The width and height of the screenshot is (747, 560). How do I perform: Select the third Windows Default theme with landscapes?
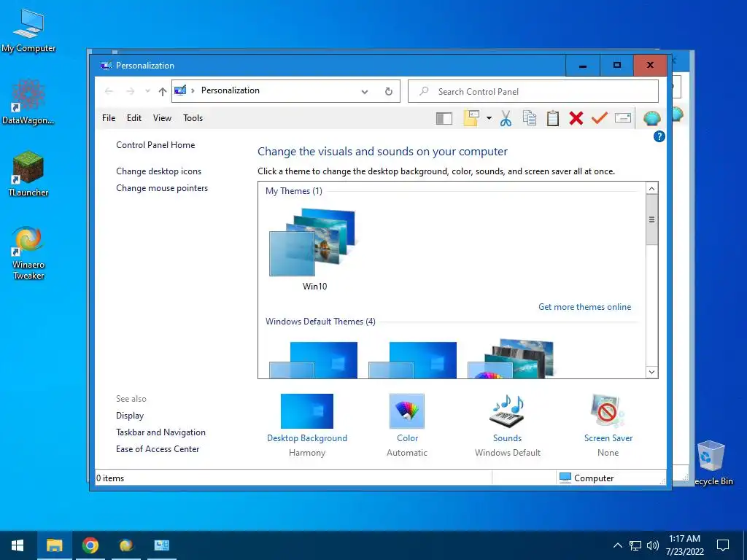click(x=511, y=359)
